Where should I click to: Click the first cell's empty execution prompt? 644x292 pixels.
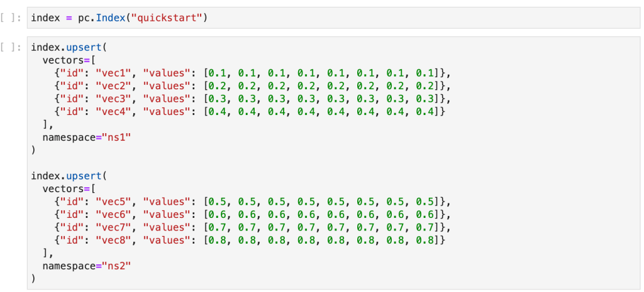pyautogui.click(x=13, y=18)
